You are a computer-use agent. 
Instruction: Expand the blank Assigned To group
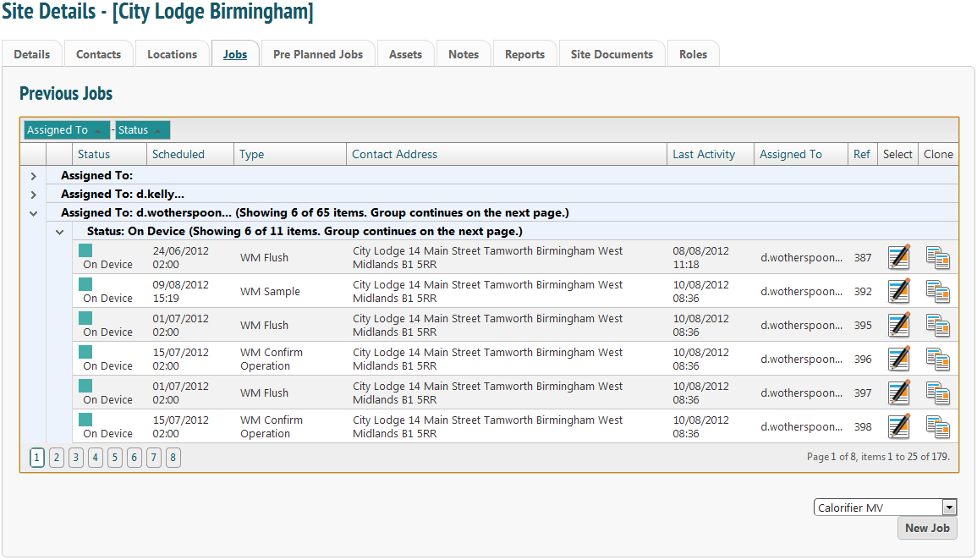pos(34,176)
